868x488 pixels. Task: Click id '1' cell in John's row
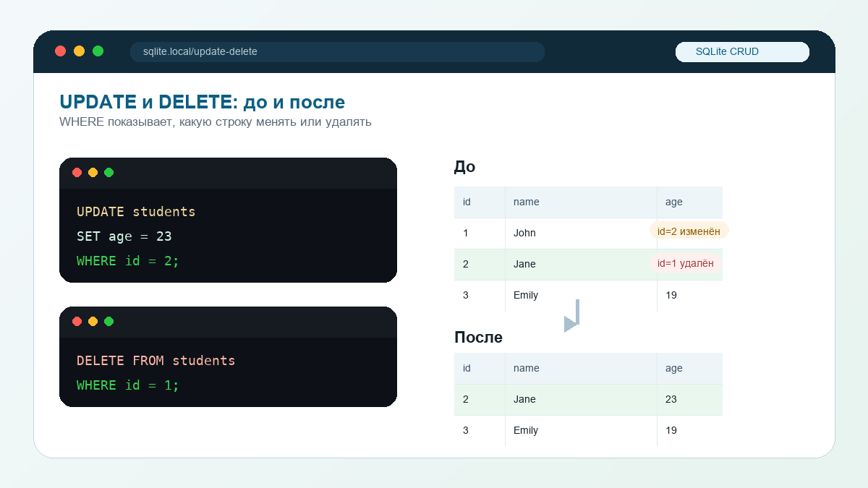[480, 234]
